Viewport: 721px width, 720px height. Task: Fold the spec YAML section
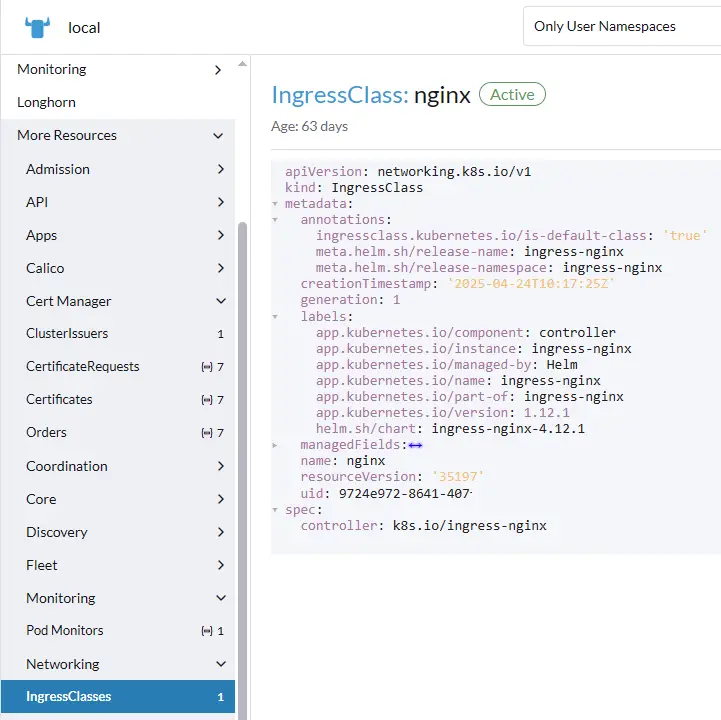tap(275, 510)
